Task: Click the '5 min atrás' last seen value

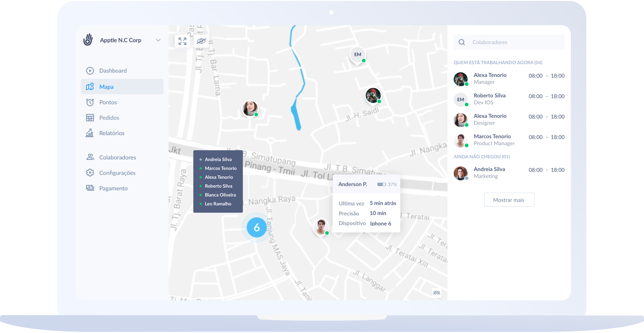Action: click(x=383, y=203)
